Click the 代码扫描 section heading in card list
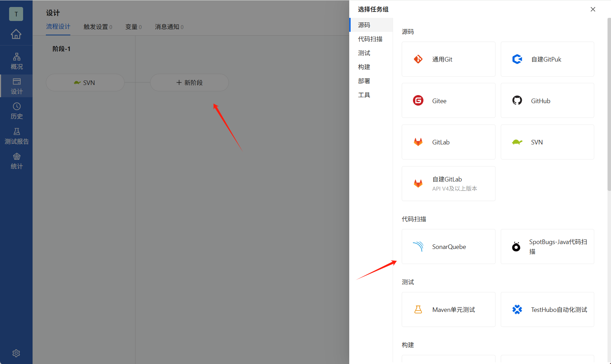The height and width of the screenshot is (364, 611). point(414,219)
